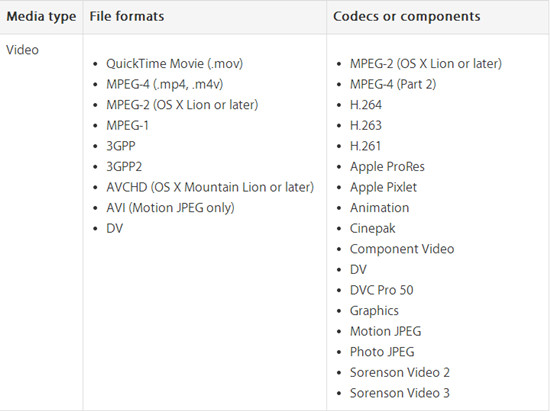
Task: Click DVC Pro 50 codec
Action: (382, 290)
